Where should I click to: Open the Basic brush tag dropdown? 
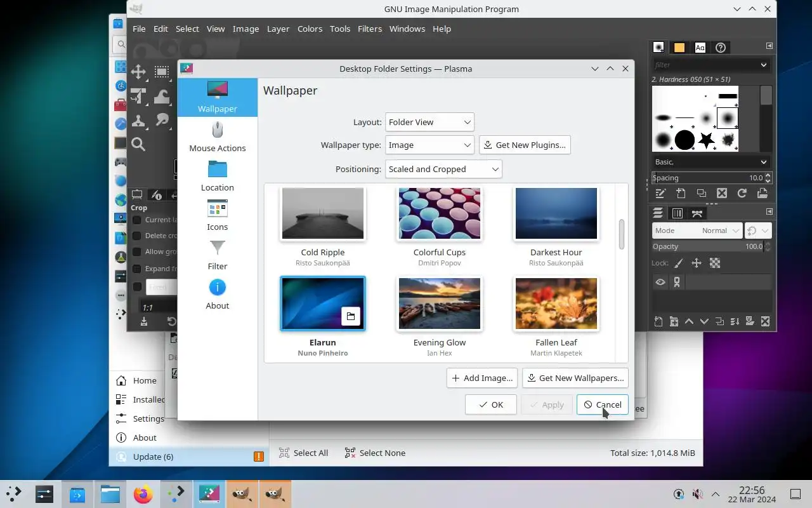(712, 162)
